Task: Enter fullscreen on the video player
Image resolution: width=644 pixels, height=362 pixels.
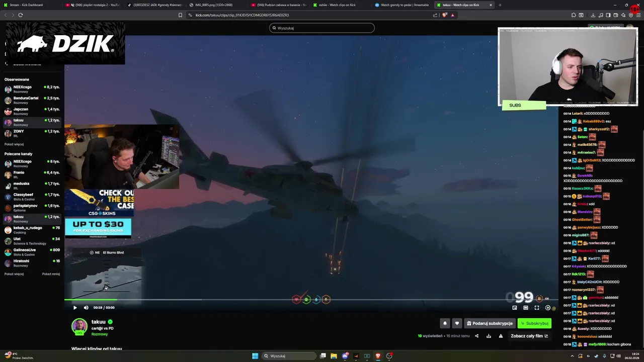Action: (537, 308)
